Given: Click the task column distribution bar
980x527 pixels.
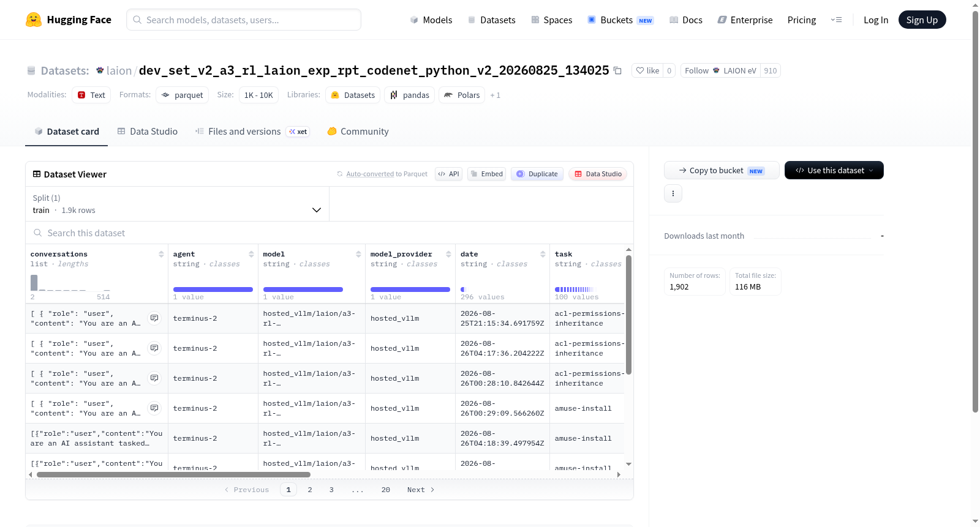Looking at the screenshot, I should click(x=574, y=290).
